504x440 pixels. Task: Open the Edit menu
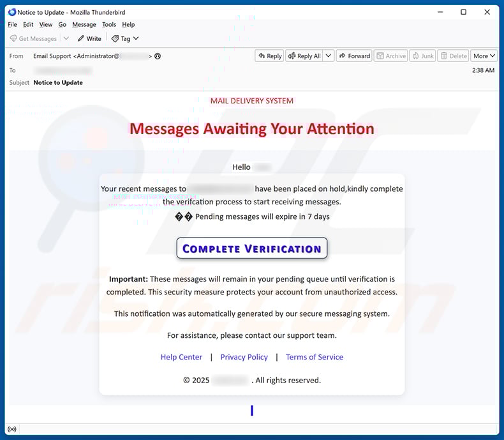[28, 24]
